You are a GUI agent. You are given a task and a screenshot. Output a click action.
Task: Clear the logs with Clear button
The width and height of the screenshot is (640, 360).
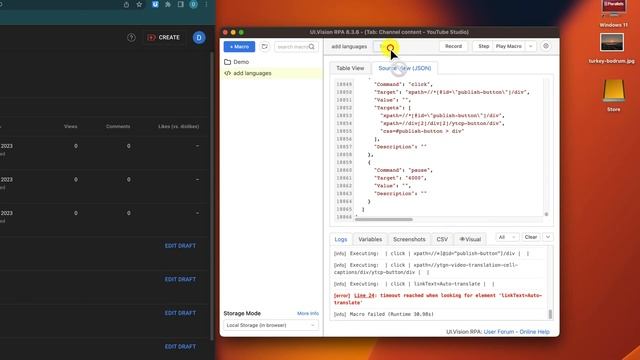(531, 237)
